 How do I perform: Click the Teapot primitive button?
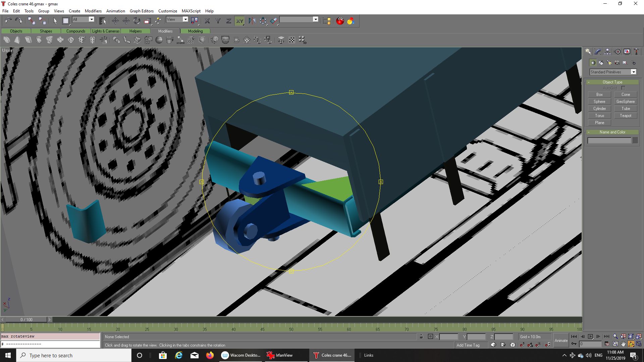click(625, 116)
